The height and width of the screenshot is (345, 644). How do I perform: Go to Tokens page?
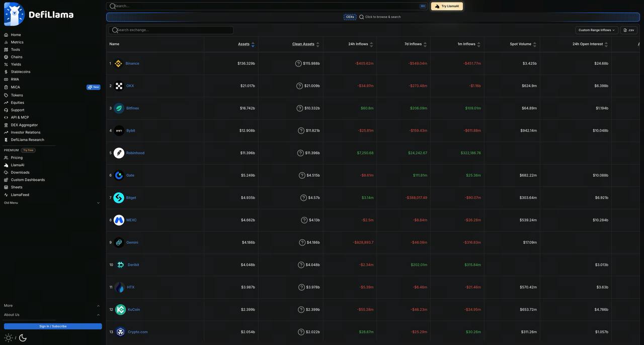click(17, 95)
